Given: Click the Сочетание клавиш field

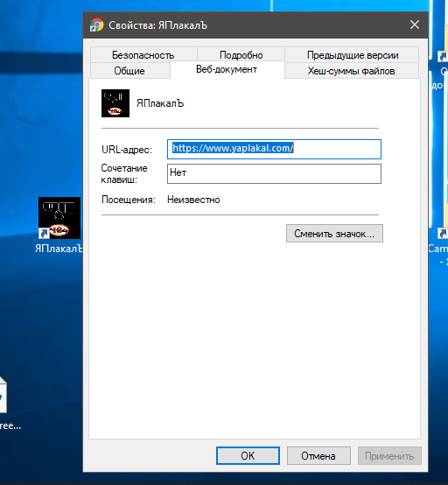Looking at the screenshot, I should click(x=274, y=173).
